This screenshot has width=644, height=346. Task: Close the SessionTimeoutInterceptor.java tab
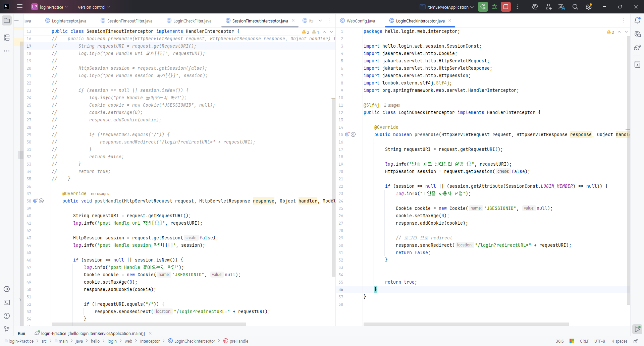point(293,21)
